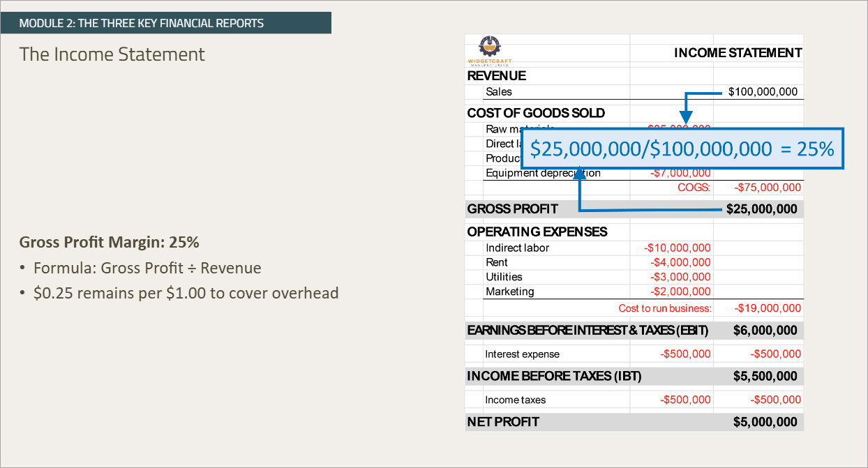868x468 pixels.
Task: Select the COGS -$75,000,000 total cell
Action: pos(768,188)
